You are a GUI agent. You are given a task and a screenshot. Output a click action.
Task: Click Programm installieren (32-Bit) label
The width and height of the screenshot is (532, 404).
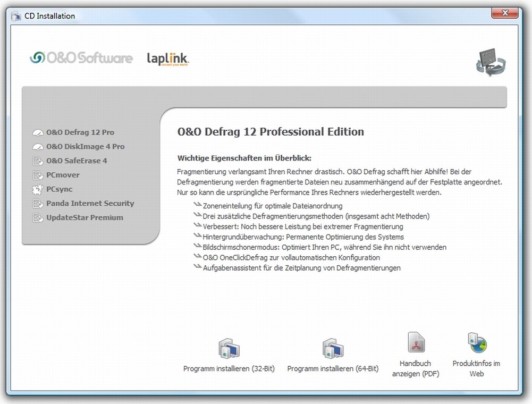coord(229,369)
